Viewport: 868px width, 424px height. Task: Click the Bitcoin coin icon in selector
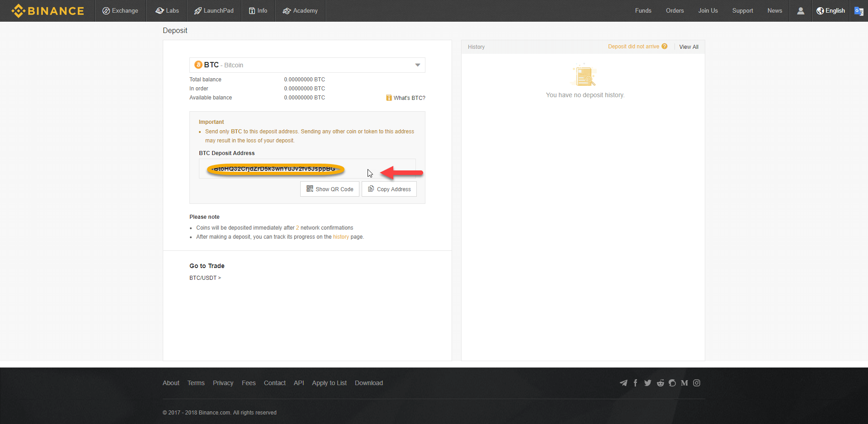[x=198, y=65]
